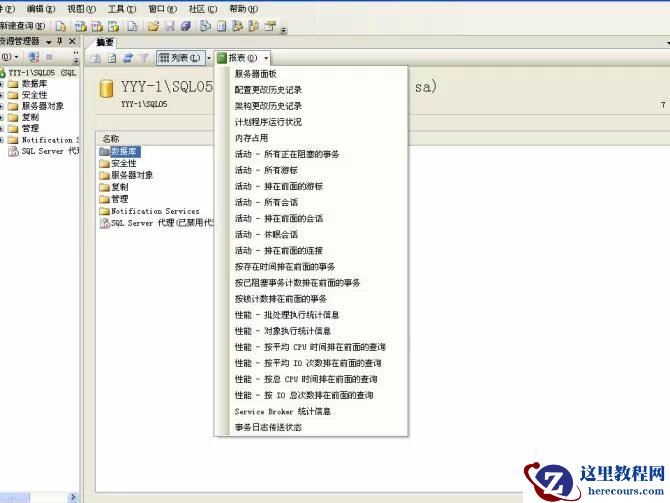The width and height of the screenshot is (670, 503).
Task: Click the Template Explorer toolbar icon
Action: 254,26
